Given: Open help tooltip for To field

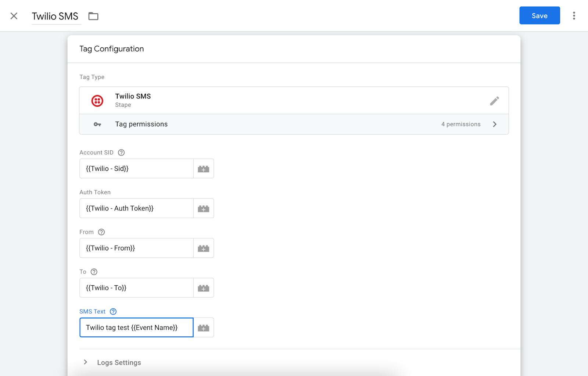Looking at the screenshot, I should 94,272.
